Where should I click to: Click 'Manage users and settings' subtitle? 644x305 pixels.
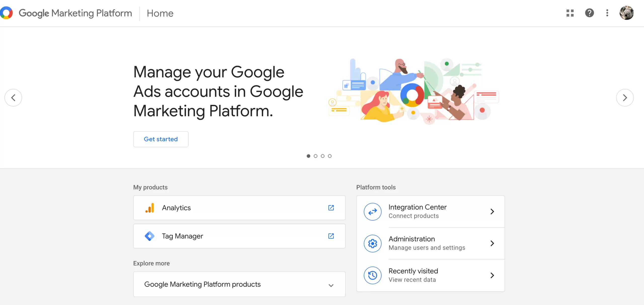427,248
